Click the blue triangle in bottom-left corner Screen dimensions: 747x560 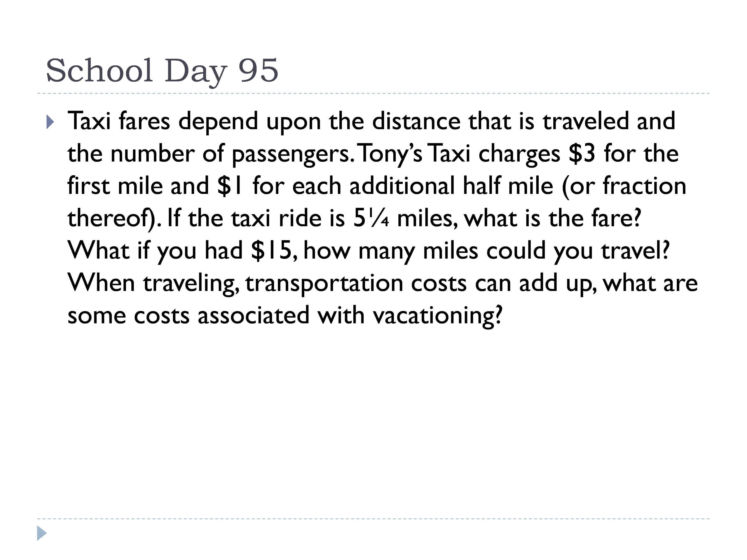coord(41,533)
